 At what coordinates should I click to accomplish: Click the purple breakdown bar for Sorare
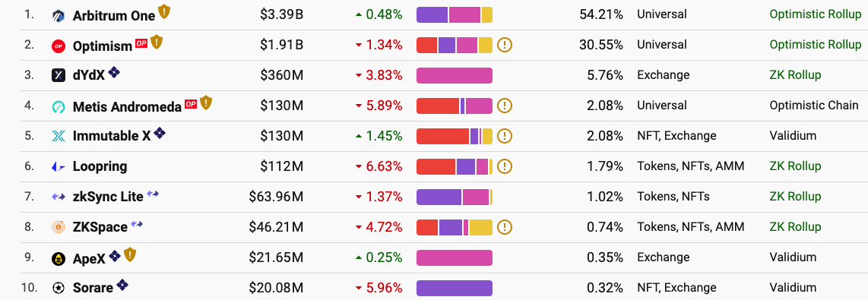point(454,288)
